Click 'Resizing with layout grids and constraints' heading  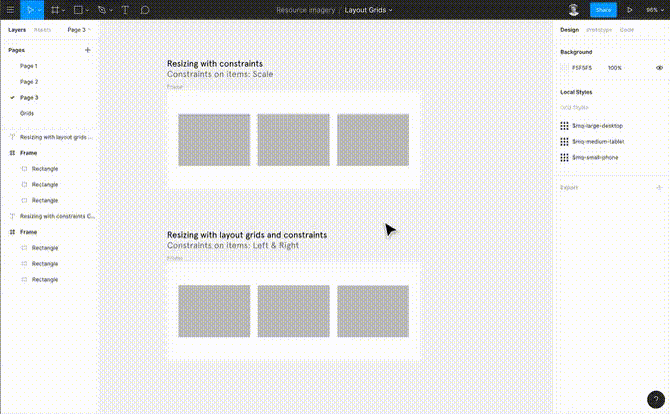[247, 235]
